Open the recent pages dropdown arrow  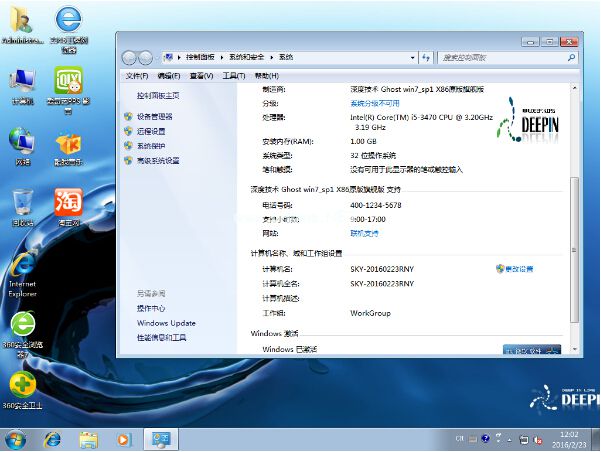click(156, 58)
